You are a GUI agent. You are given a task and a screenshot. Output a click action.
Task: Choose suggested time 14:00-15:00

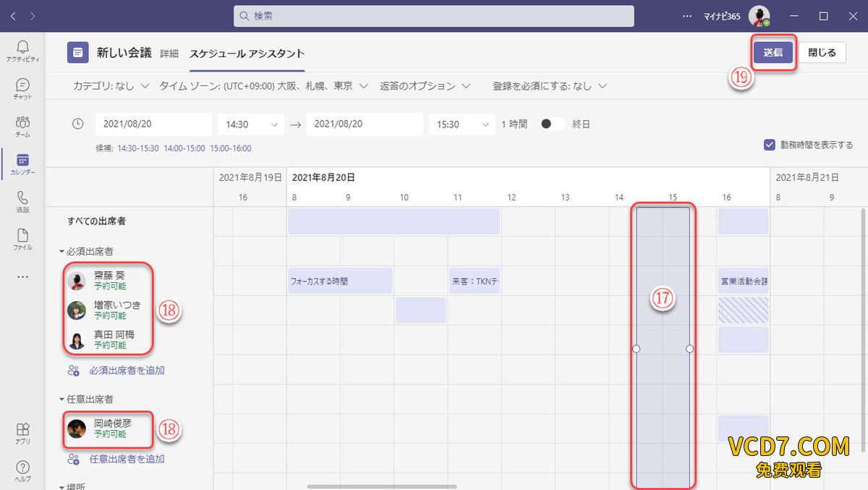point(184,148)
